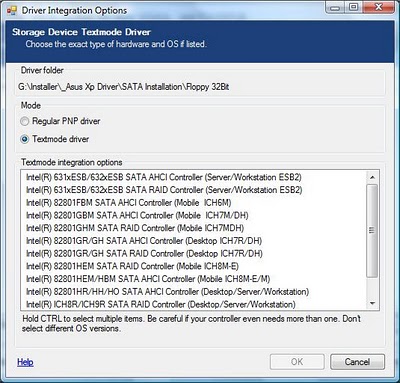Click the OK button
This screenshot has width=400, height=383.
pos(297,362)
